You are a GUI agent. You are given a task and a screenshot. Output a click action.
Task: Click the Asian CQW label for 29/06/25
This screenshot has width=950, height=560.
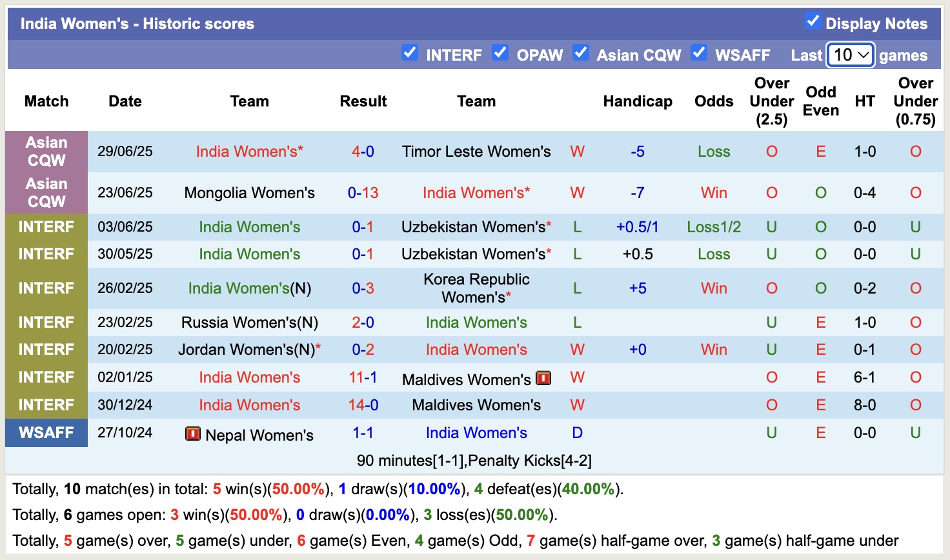[46, 152]
